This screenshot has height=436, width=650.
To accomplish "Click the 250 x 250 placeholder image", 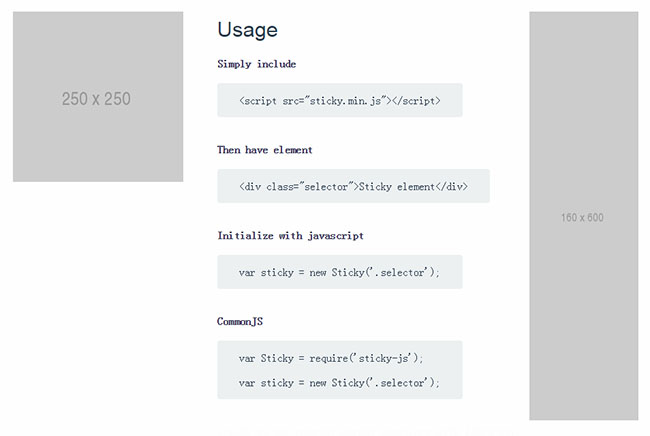I will point(97,97).
